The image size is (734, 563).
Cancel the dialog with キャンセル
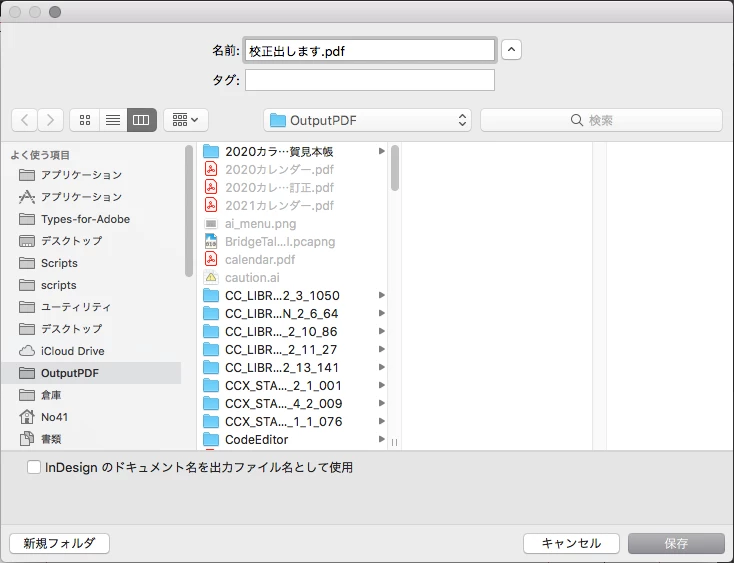(572, 543)
